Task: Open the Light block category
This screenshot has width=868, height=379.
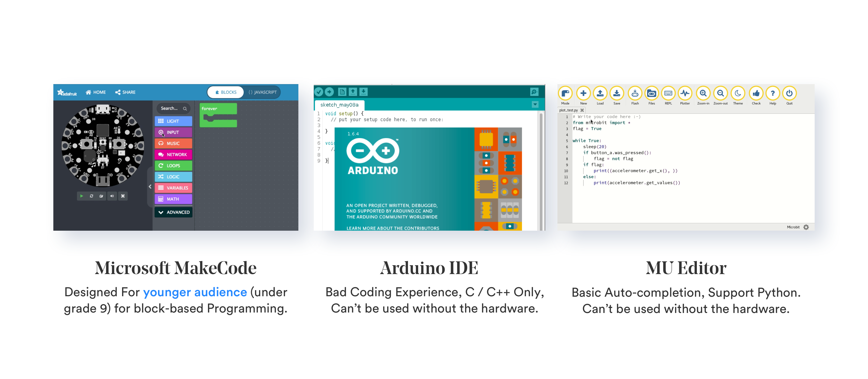Action: 174,121
